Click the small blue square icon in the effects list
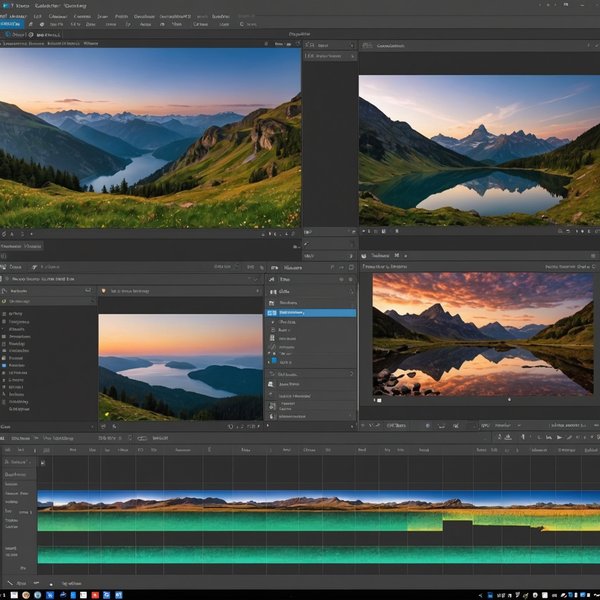Screen dimensions: 600x600 tap(274, 361)
